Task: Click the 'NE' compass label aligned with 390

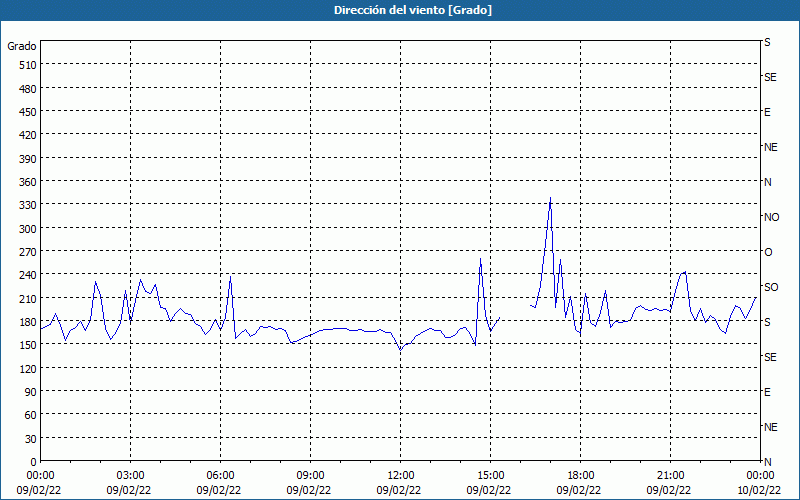Action: [x=770, y=147]
